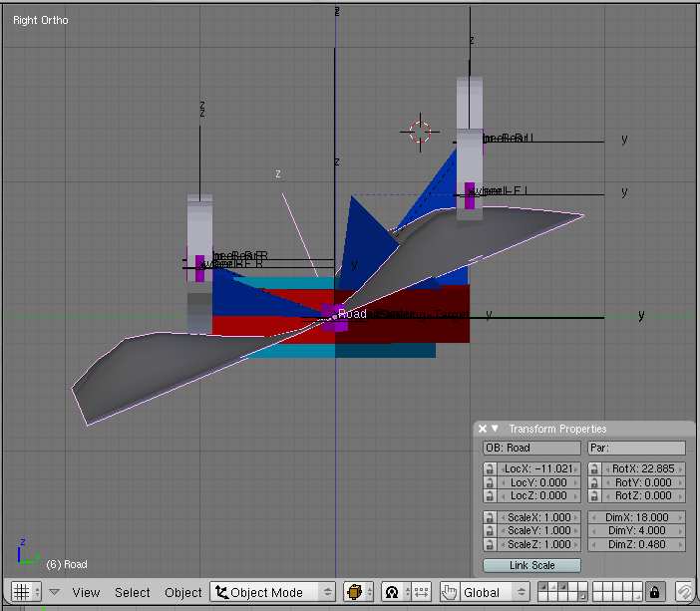Click the Par: parent field
This screenshot has width=700, height=611.
pyautogui.click(x=636, y=448)
